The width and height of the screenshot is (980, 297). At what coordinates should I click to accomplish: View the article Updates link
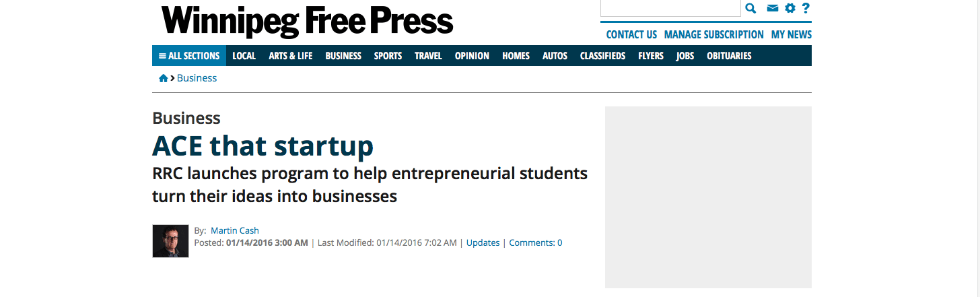click(x=483, y=242)
